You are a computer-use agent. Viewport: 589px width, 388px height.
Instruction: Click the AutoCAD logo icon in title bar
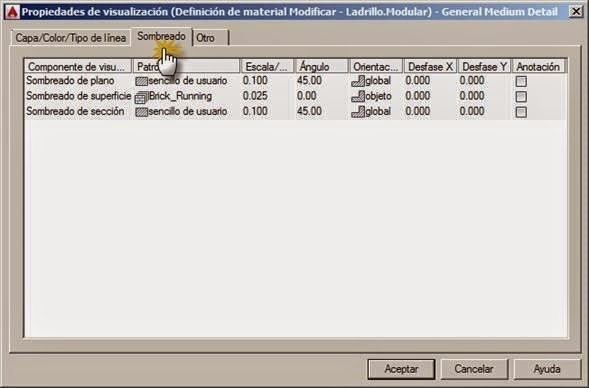point(12,12)
